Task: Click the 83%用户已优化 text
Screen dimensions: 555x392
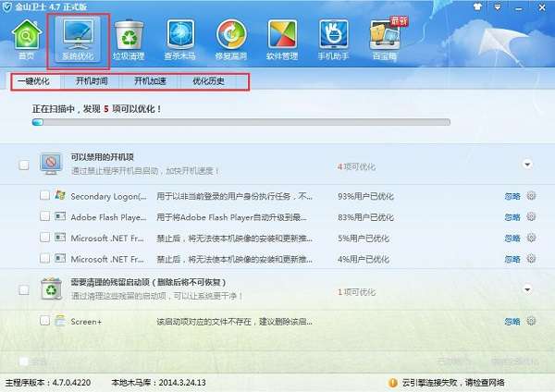Action: pos(365,217)
